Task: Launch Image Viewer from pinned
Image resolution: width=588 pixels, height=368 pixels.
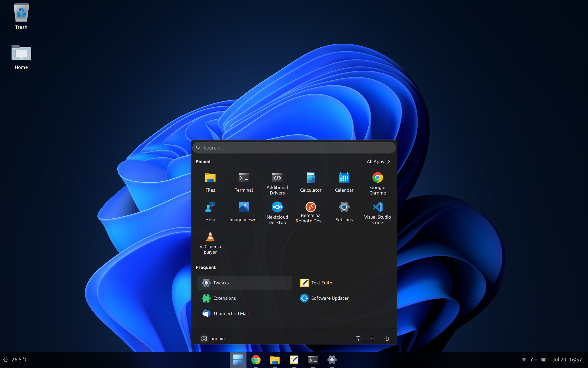Action: [244, 212]
